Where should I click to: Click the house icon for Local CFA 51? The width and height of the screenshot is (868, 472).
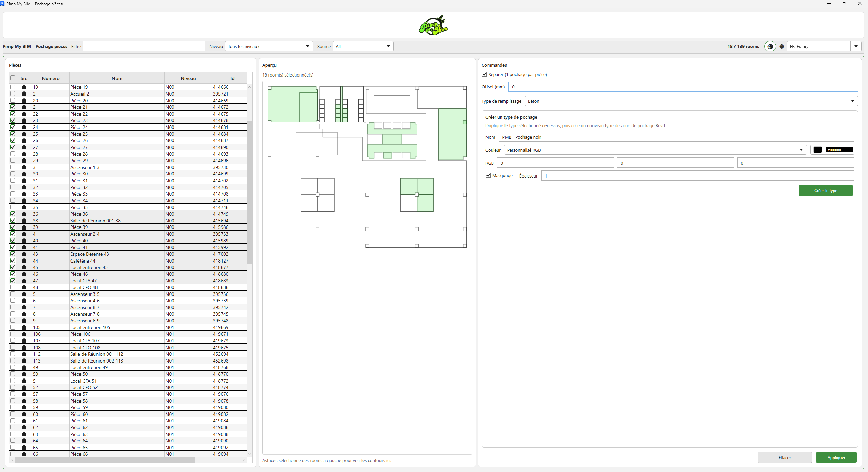pyautogui.click(x=24, y=381)
